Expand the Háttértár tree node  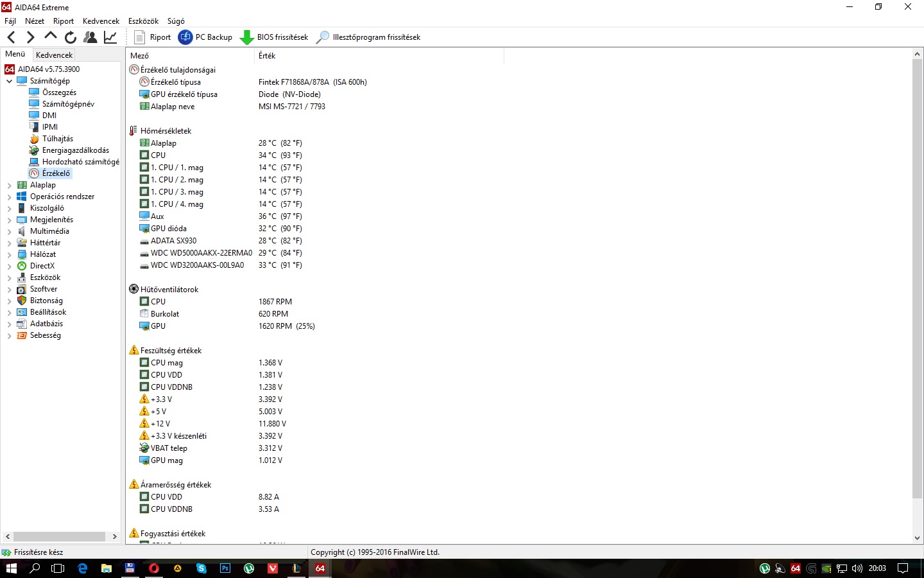coord(9,243)
